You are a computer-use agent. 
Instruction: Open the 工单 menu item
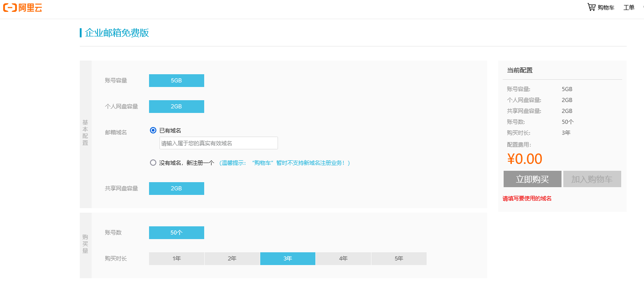[629, 8]
